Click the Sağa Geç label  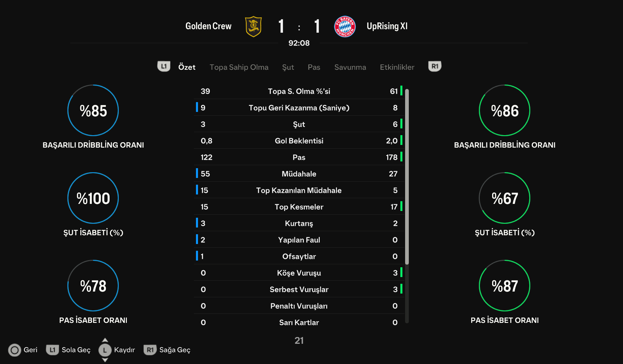click(175, 350)
